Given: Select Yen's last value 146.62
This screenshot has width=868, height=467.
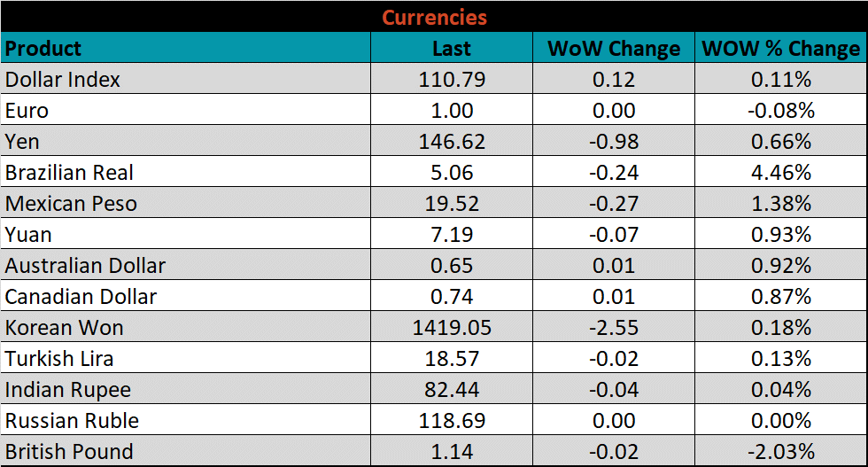Looking at the screenshot, I should point(452,142).
